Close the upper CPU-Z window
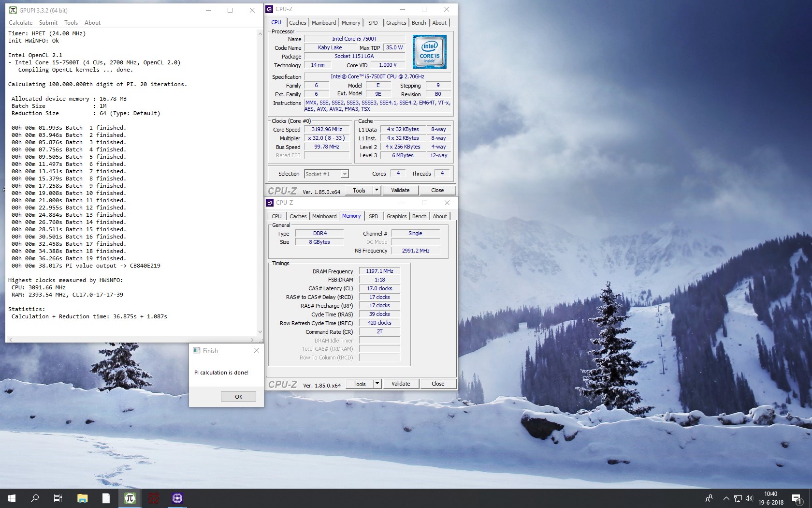This screenshot has width=812, height=508. pyautogui.click(x=447, y=9)
